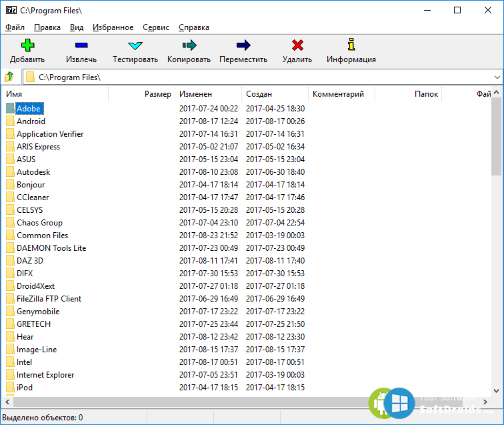The width and height of the screenshot is (504, 425).
Task: Select the DAEMON Tools Lite folder name
Action: tap(51, 248)
